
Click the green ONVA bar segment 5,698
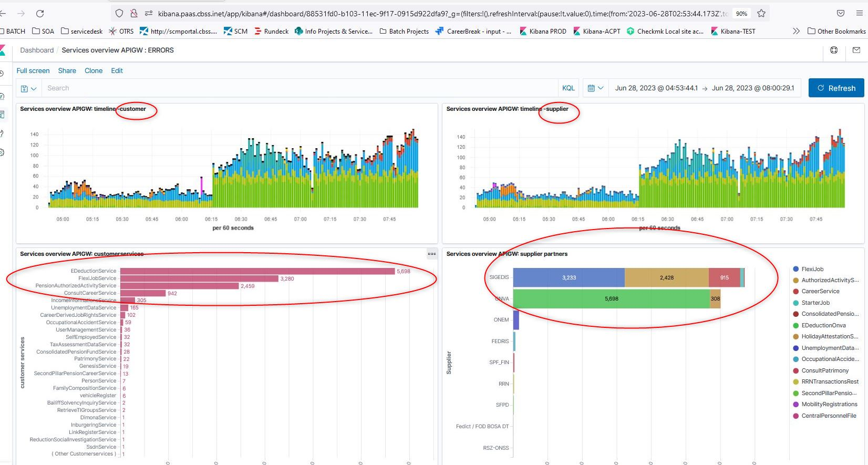(611, 298)
